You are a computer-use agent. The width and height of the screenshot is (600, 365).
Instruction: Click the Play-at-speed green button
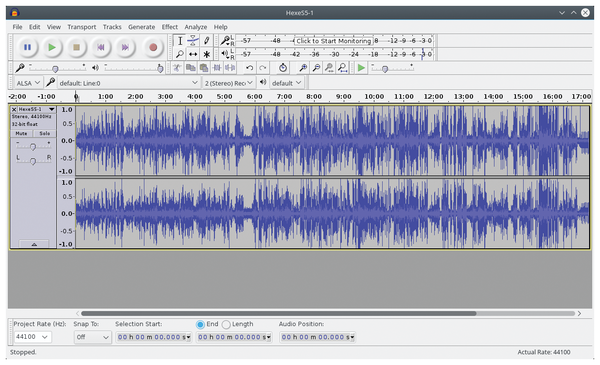click(361, 68)
